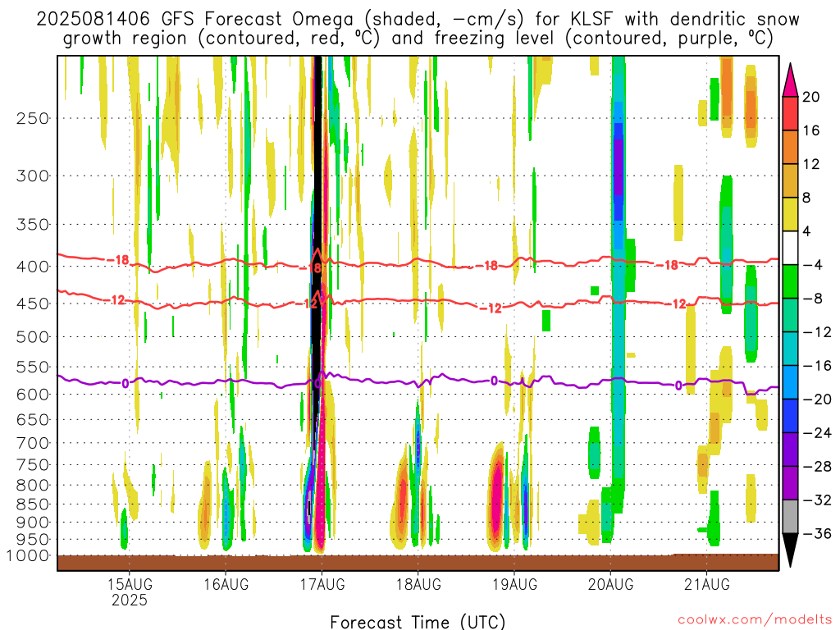The image size is (840, 630).
Task: Click the second title line starting with growth region
Action: (418, 39)
